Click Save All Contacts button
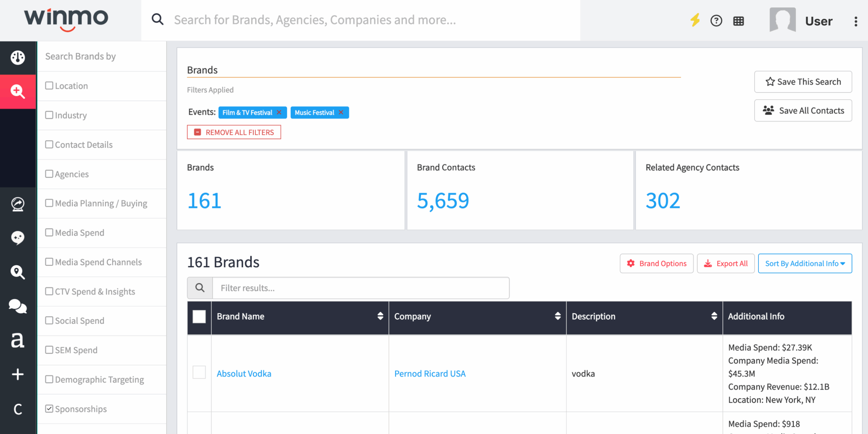This screenshot has height=434, width=868. (x=803, y=111)
